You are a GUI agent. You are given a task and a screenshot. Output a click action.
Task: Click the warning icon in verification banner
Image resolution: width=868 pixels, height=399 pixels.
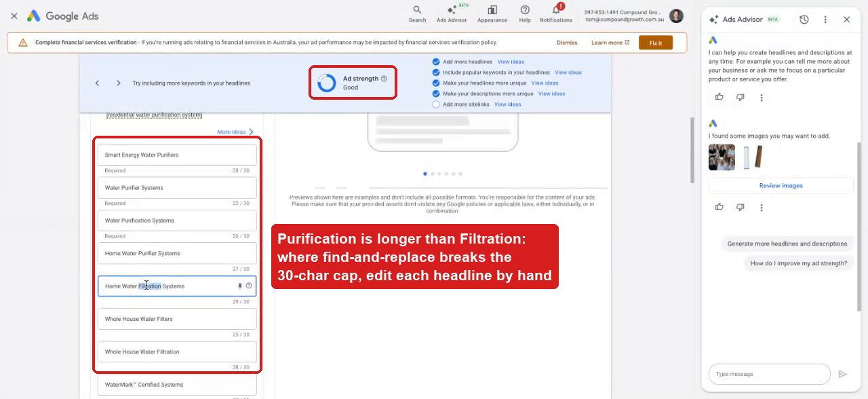[x=23, y=42]
